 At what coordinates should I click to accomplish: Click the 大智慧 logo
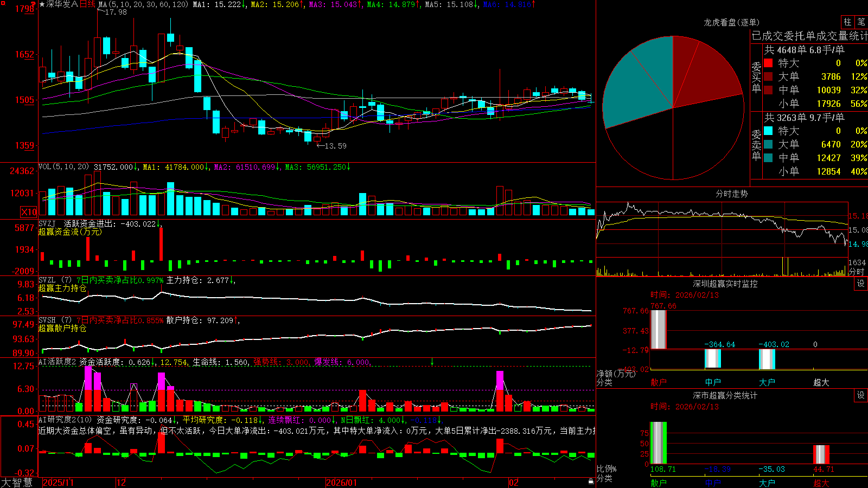click(17, 483)
